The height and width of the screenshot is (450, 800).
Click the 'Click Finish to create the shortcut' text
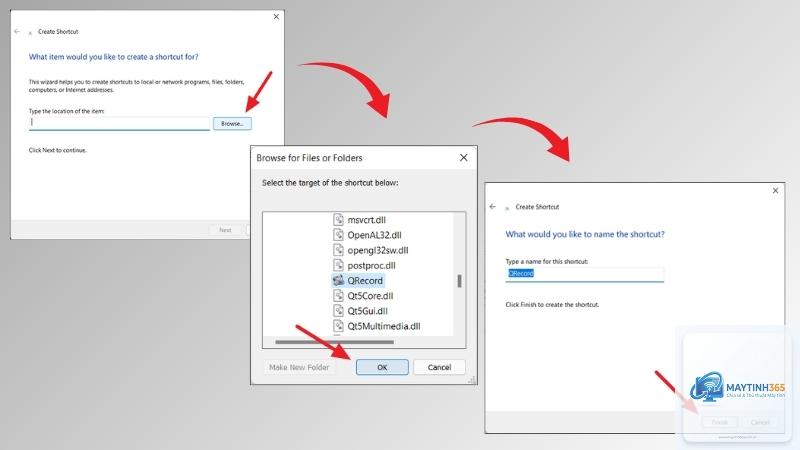pyautogui.click(x=552, y=305)
